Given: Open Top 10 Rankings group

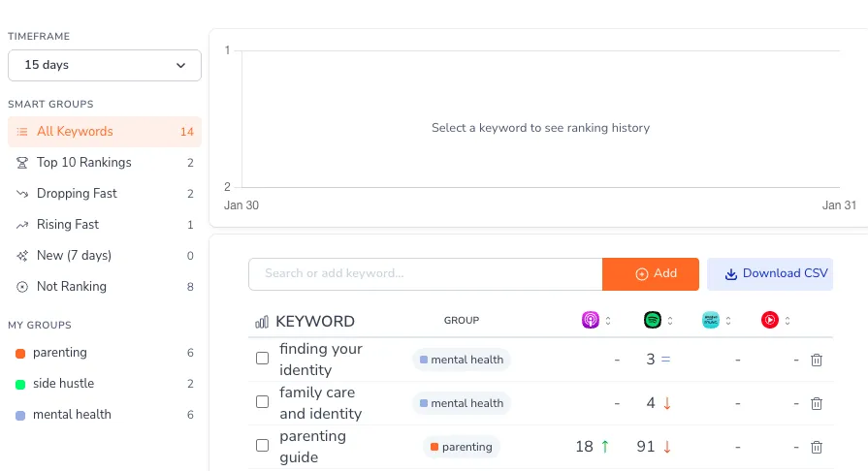Looking at the screenshot, I should point(105,163).
